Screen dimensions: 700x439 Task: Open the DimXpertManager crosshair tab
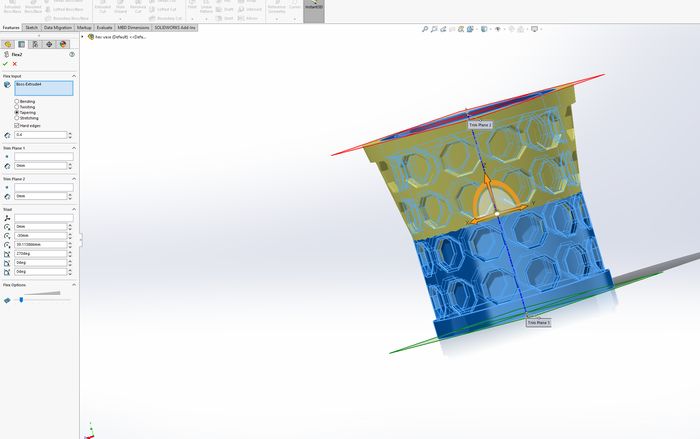click(x=49, y=44)
